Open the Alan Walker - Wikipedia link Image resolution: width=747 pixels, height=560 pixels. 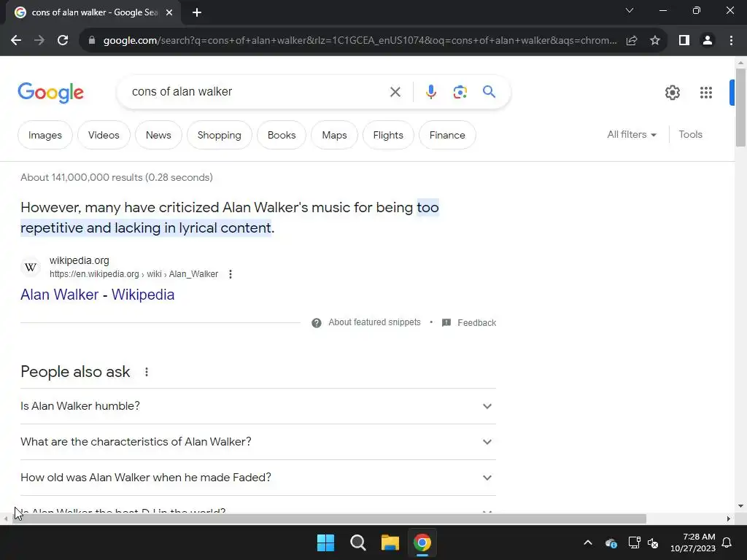click(x=97, y=295)
